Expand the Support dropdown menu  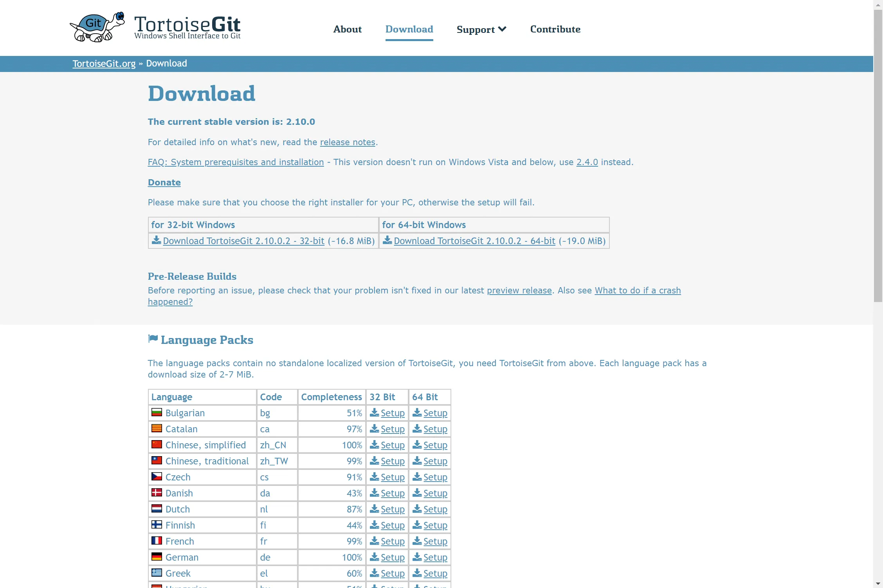tap(481, 29)
